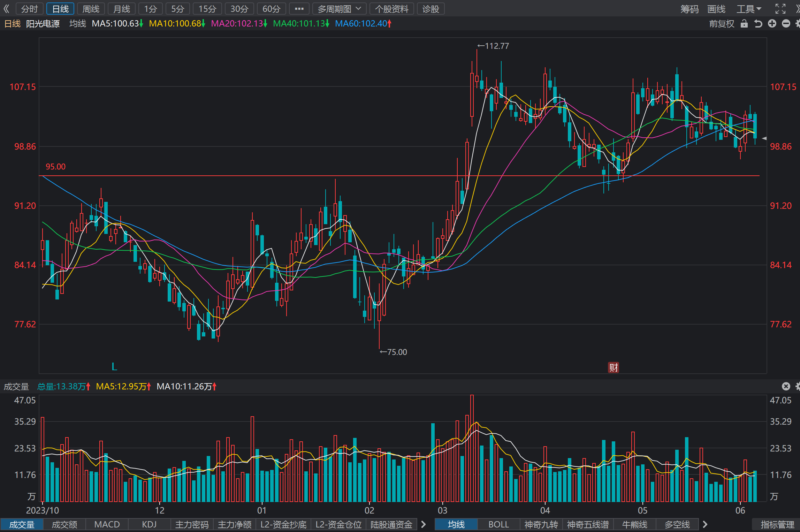Screen dimensions: 800x532
Task: Select L2-资金仓位 indicator tab
Action: coord(338,525)
